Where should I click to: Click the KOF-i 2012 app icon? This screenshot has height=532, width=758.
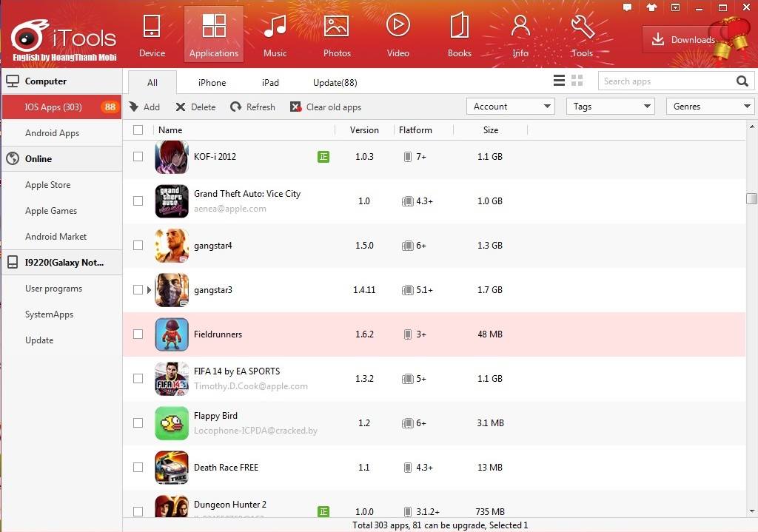click(x=172, y=157)
